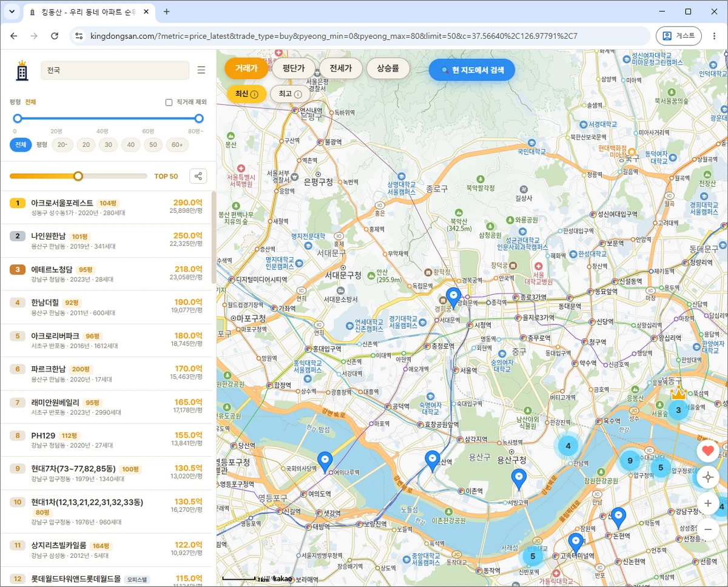Reload the page with refresh icon
The height and width of the screenshot is (587, 728).
coord(55,36)
